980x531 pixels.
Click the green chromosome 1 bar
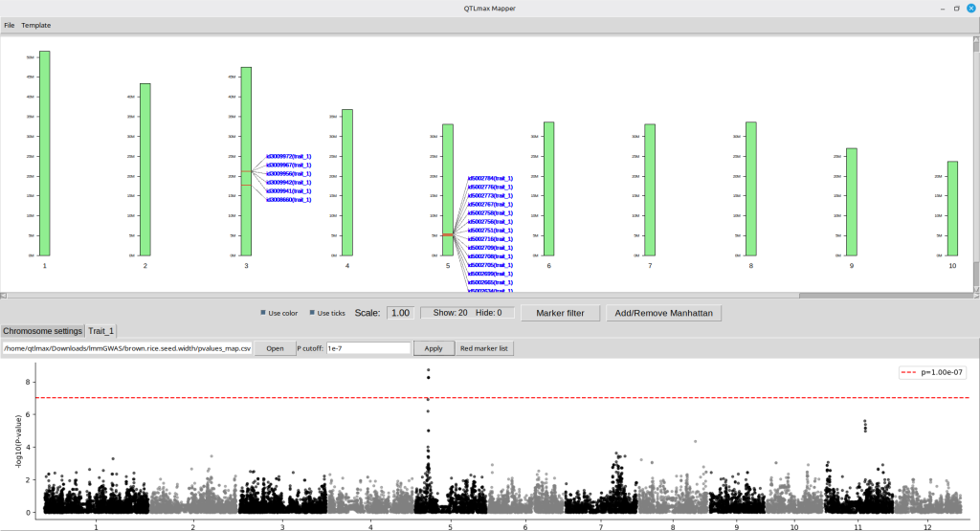tap(44, 153)
